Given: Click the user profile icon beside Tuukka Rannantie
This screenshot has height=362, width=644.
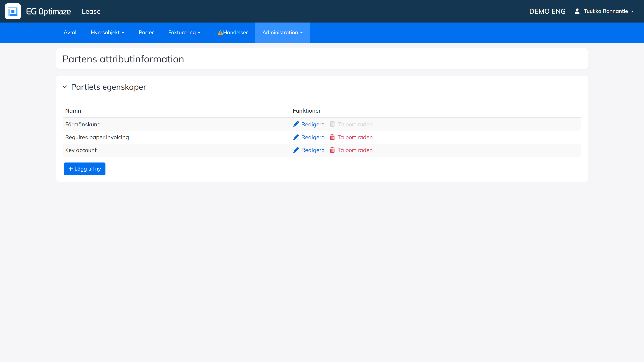Looking at the screenshot, I should 577,11.
